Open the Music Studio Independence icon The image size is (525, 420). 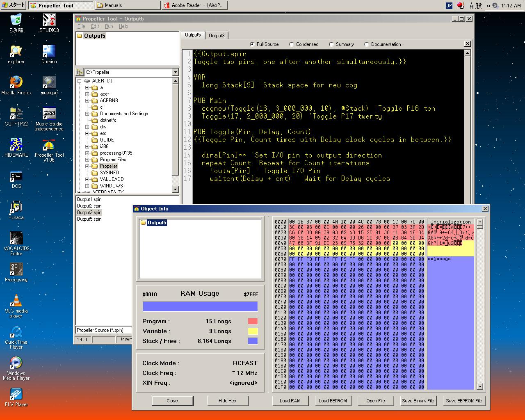(49, 114)
